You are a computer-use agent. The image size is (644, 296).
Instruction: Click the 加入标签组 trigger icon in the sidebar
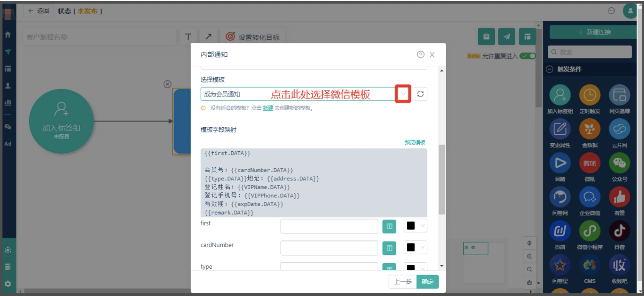pyautogui.click(x=560, y=95)
